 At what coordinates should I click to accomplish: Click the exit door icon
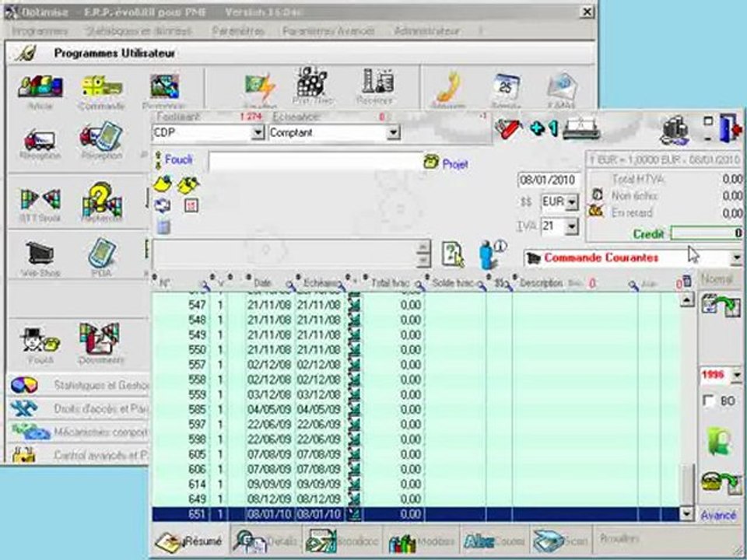tap(731, 128)
